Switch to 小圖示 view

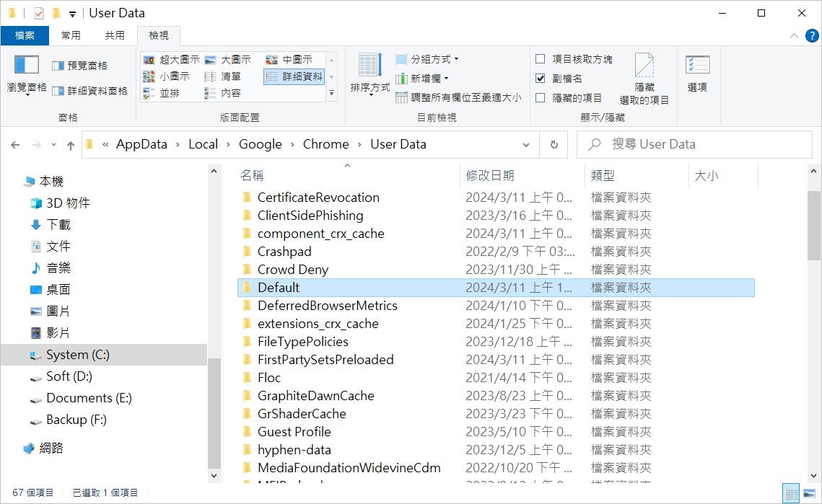point(166,76)
